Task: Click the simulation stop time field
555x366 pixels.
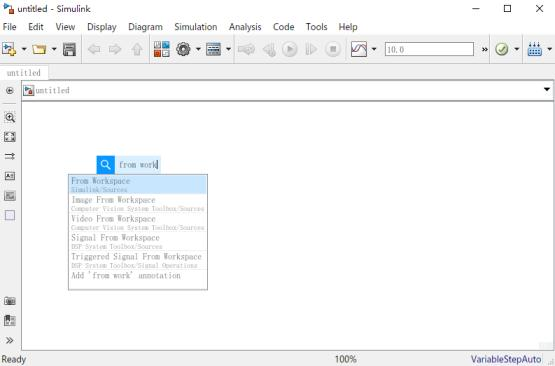Action: 429,49
